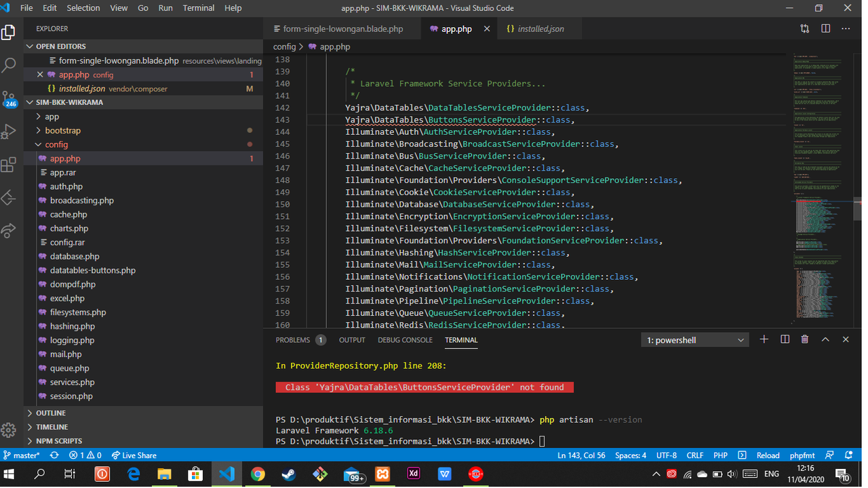Click the Open Changes icon in editor toolbar
This screenshot has width=868, height=488.
point(805,29)
